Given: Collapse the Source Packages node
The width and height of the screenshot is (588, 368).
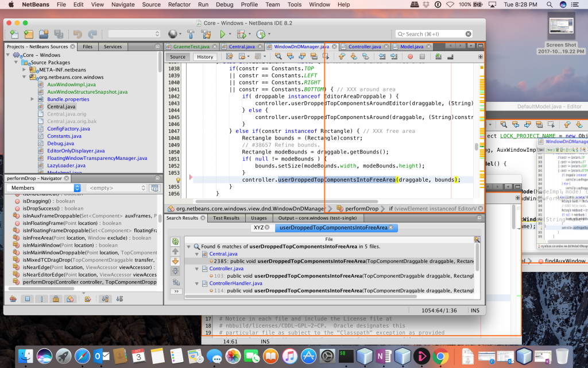Looking at the screenshot, I should [x=16, y=62].
